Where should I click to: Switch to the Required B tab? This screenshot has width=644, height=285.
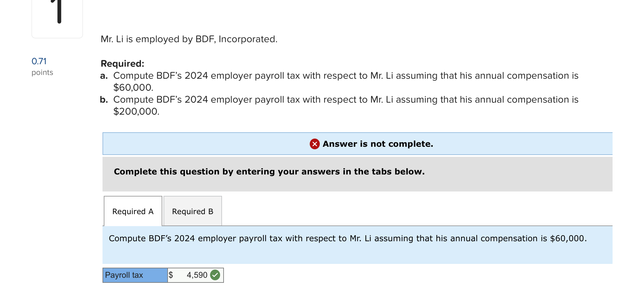pos(192,211)
